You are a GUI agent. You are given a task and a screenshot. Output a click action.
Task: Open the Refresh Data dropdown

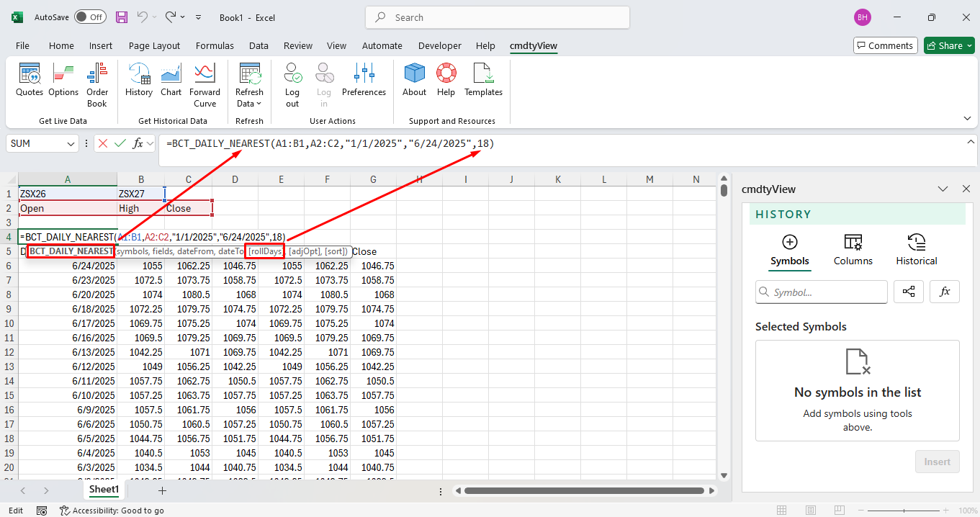point(249,85)
